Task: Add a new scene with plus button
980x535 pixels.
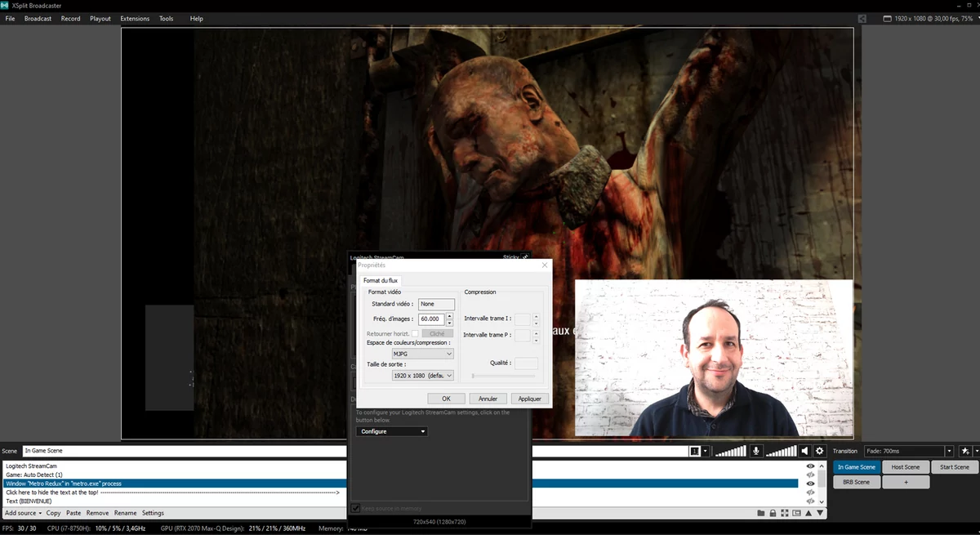Action: pyautogui.click(x=905, y=482)
